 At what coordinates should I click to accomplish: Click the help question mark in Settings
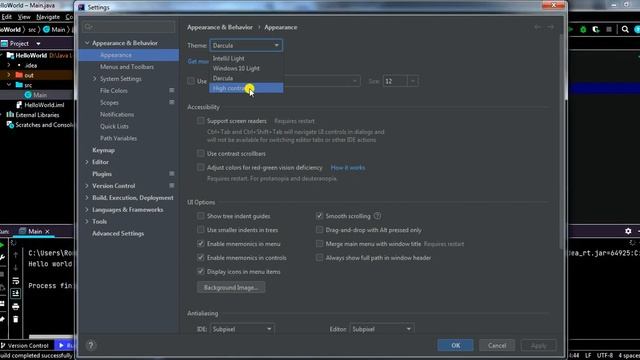pos(91,345)
